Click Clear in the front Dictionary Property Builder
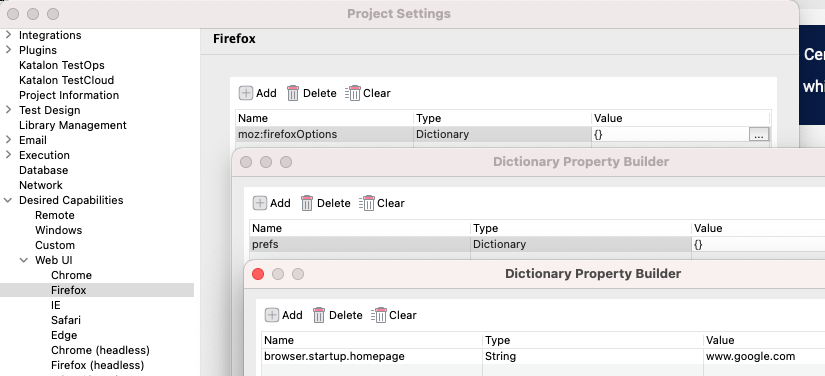This screenshot has width=825, height=376. pos(394,315)
